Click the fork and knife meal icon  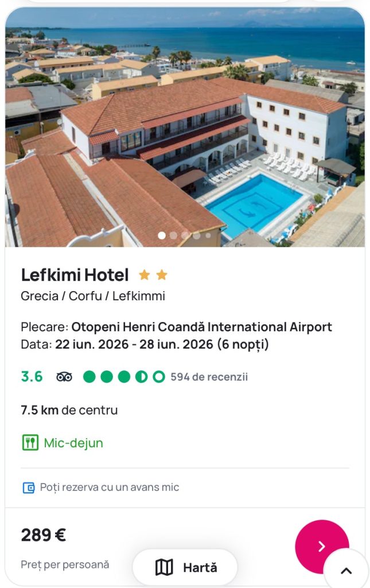tap(30, 443)
